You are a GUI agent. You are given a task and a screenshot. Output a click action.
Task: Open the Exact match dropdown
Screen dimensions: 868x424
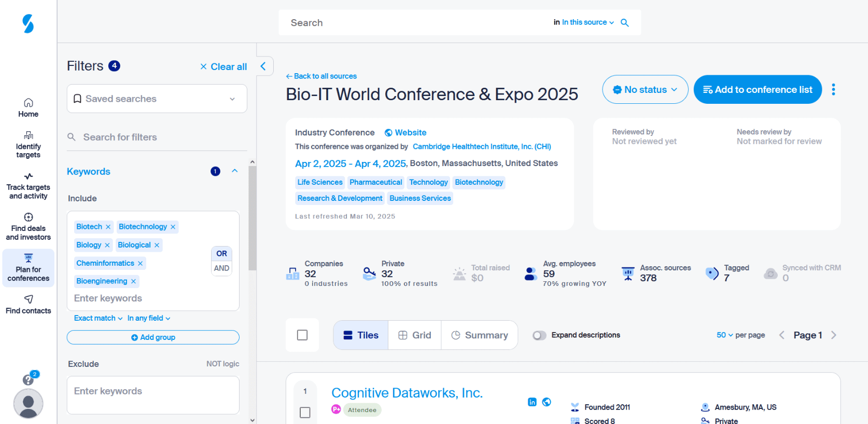pos(98,318)
